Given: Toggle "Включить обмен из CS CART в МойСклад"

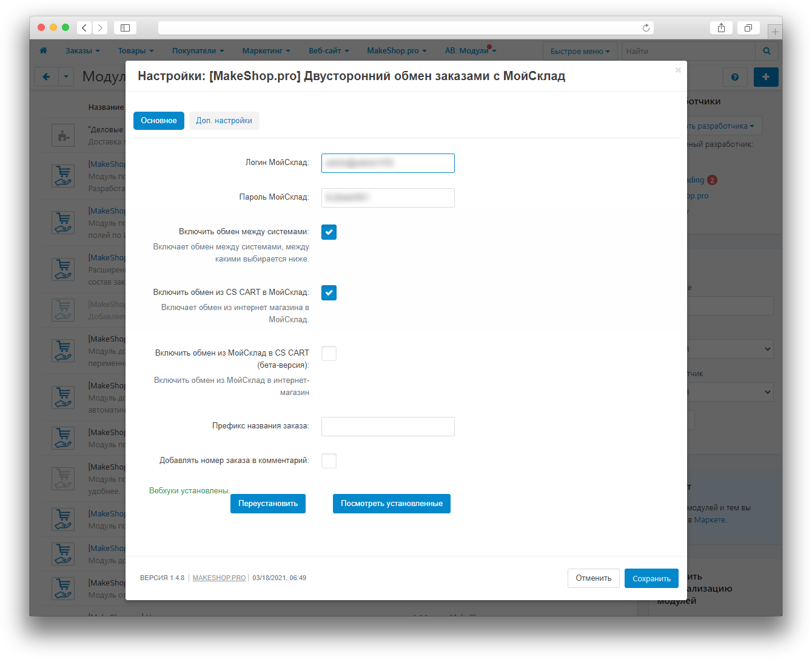Looking at the screenshot, I should tap(329, 293).
